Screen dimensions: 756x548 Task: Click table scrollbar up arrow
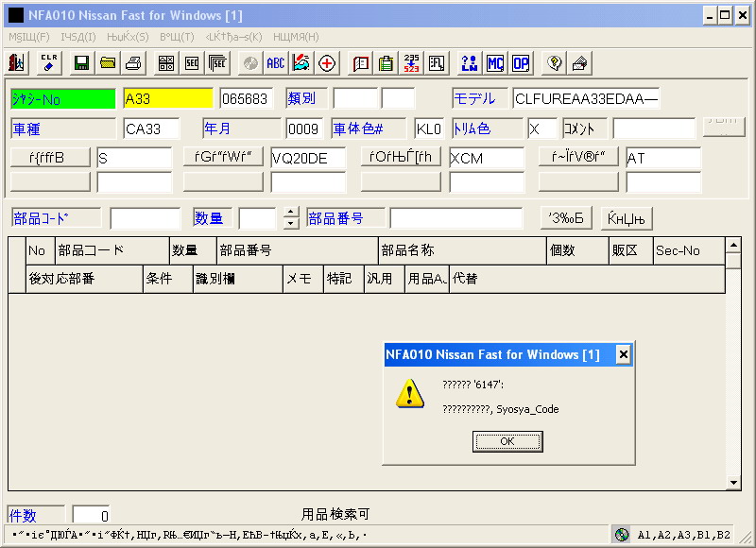[733, 246]
